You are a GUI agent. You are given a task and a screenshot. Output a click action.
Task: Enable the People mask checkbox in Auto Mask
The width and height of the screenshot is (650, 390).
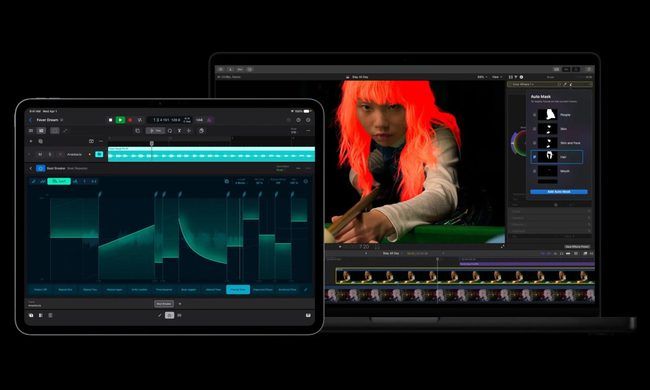[x=534, y=115]
